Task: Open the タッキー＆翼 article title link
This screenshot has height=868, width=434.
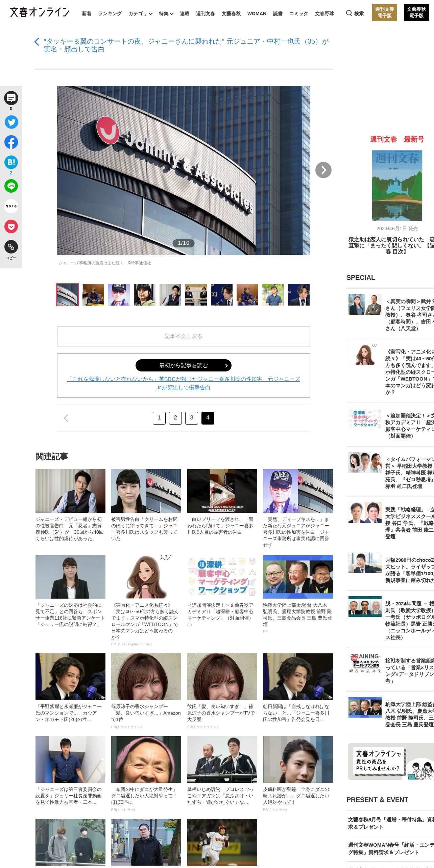Action: point(186,45)
